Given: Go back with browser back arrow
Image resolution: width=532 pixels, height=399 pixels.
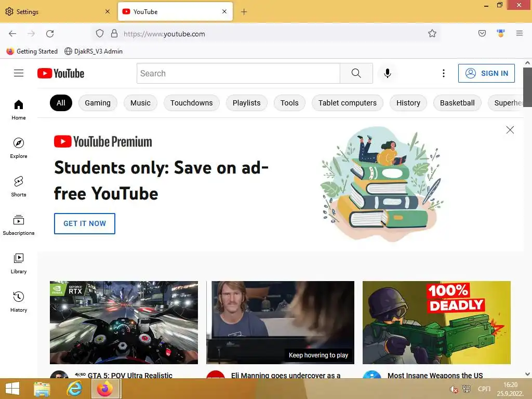Looking at the screenshot, I should pyautogui.click(x=12, y=34).
